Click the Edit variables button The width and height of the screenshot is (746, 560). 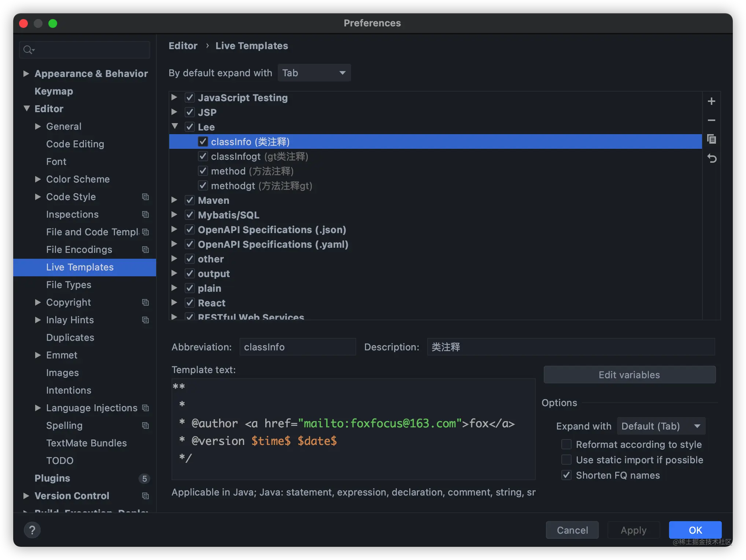[x=629, y=375]
